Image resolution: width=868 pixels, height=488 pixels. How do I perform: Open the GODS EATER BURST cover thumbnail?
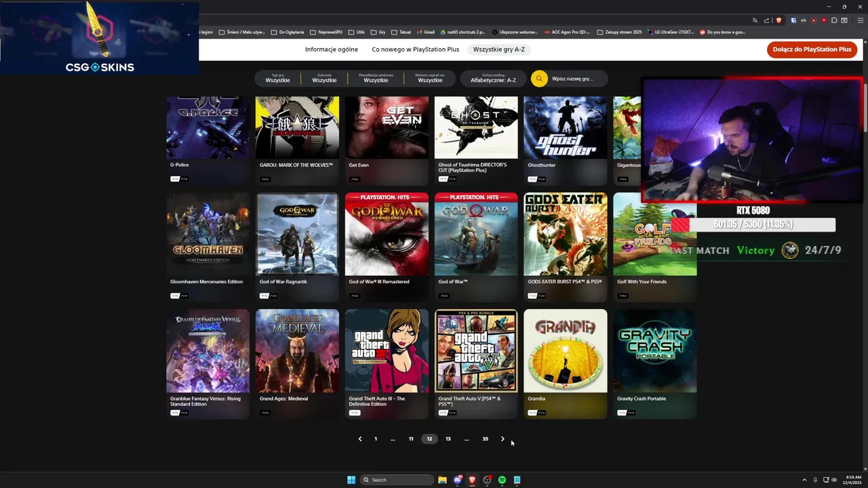tap(566, 235)
